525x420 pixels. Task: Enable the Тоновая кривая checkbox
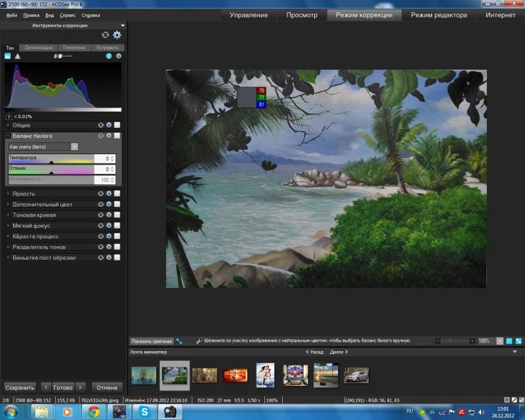click(117, 215)
